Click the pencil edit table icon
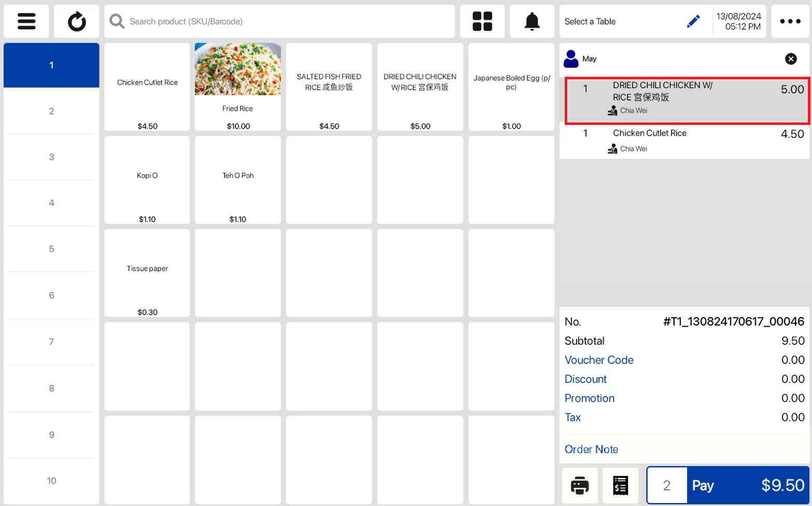The image size is (812, 506). 693,21
